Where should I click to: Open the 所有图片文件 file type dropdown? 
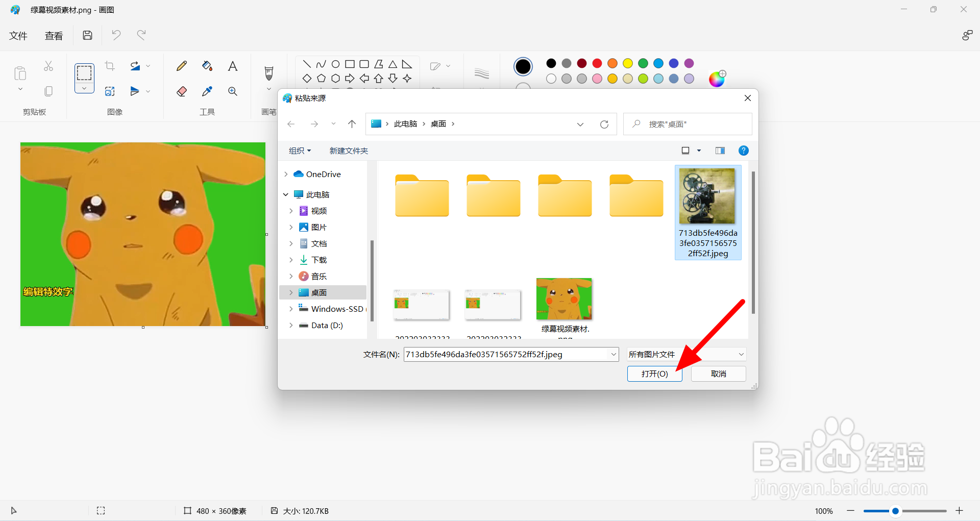[x=687, y=354]
